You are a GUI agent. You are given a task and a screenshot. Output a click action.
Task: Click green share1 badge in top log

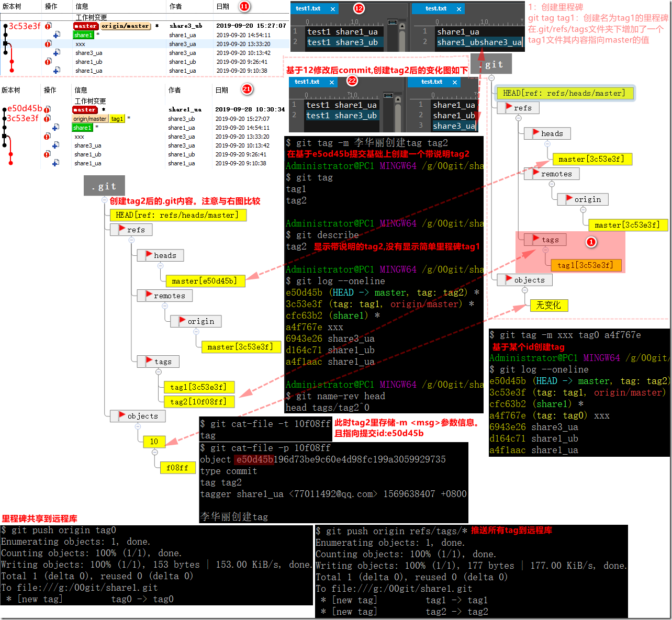click(83, 35)
